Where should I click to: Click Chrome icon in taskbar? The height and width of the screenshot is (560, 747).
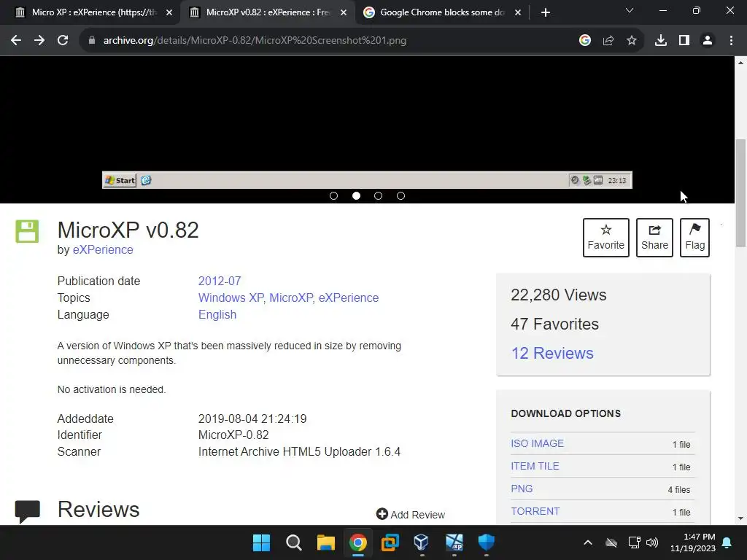(x=357, y=542)
